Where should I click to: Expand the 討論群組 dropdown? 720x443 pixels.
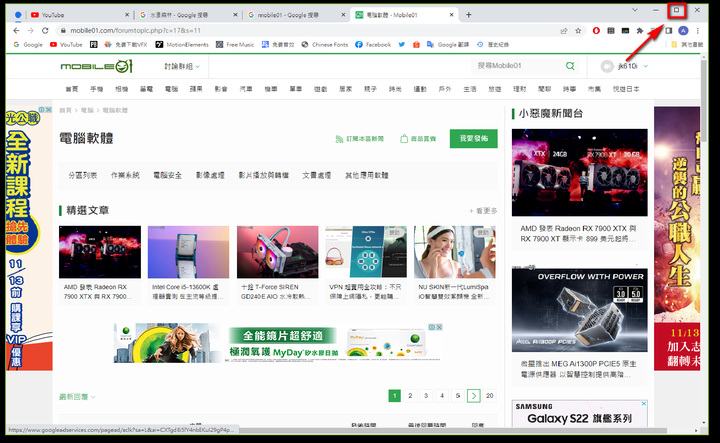(x=182, y=67)
